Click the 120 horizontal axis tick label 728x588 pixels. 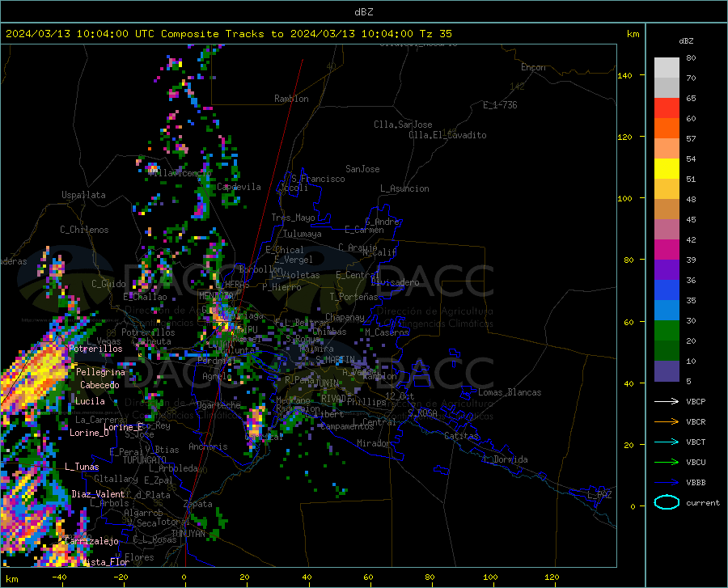(x=552, y=577)
